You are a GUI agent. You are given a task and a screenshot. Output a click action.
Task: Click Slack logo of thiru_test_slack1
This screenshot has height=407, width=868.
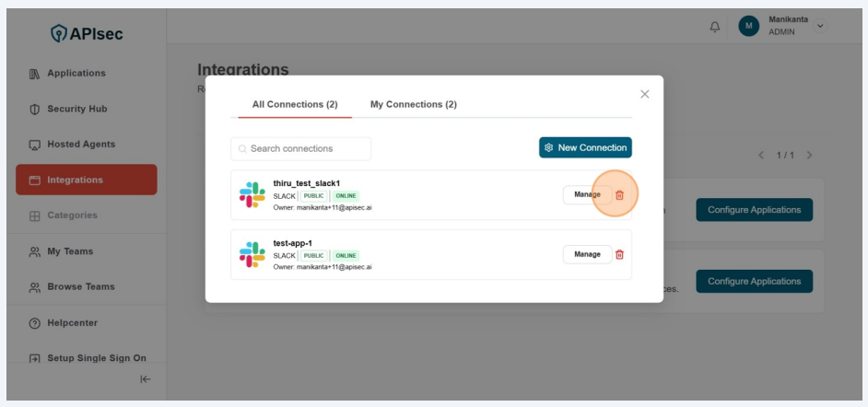coord(252,195)
